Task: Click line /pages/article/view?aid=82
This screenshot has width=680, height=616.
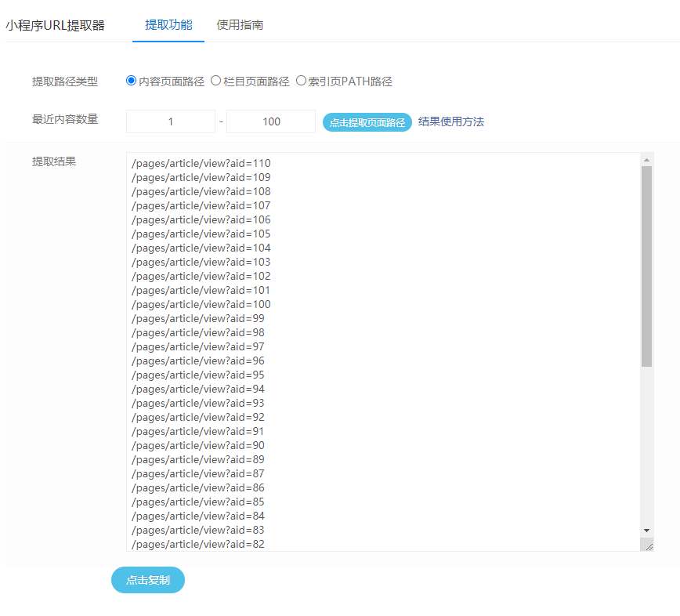Action: click(197, 544)
